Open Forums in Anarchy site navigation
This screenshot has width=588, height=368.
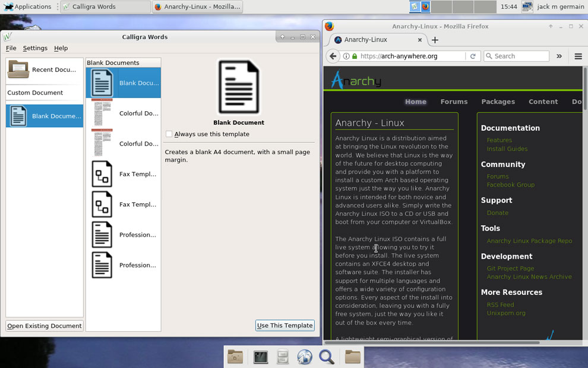[x=454, y=102]
